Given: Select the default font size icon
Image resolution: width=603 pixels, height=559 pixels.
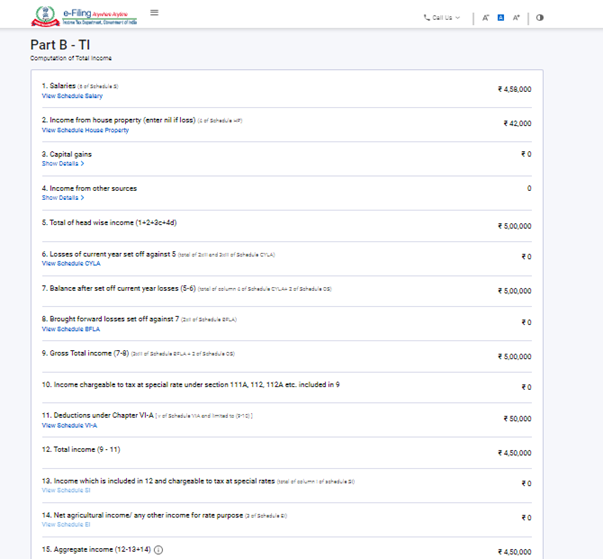Looking at the screenshot, I should (x=501, y=18).
